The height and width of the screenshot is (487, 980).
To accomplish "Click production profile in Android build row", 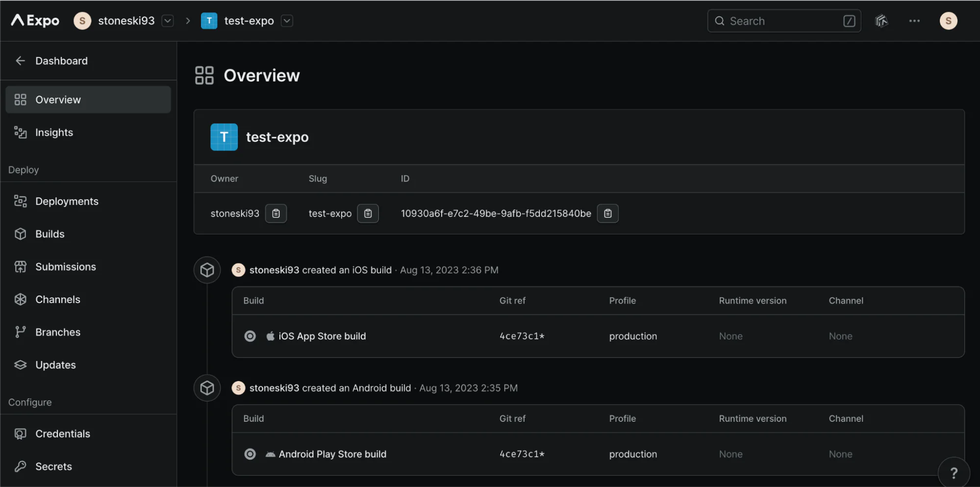I will [633, 454].
